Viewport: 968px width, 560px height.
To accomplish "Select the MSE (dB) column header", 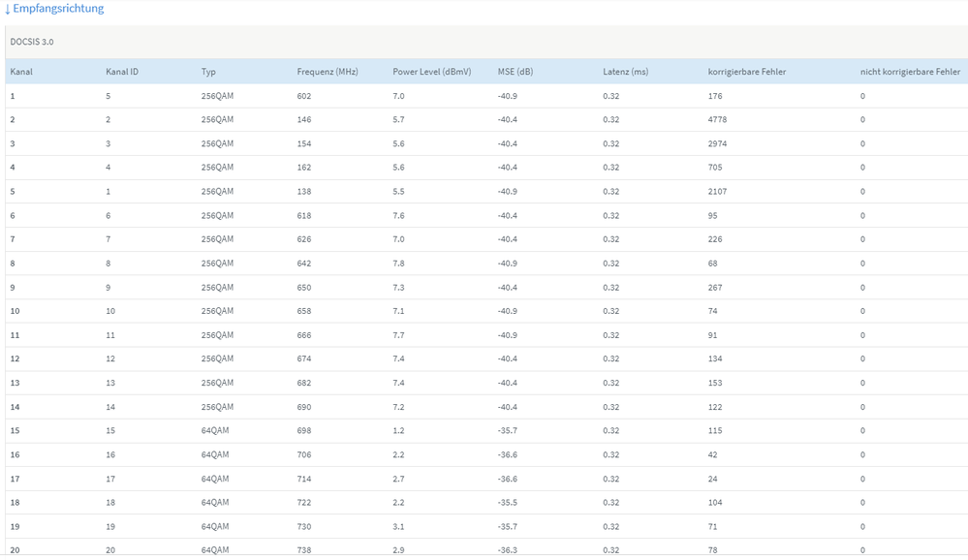I will pos(515,72).
